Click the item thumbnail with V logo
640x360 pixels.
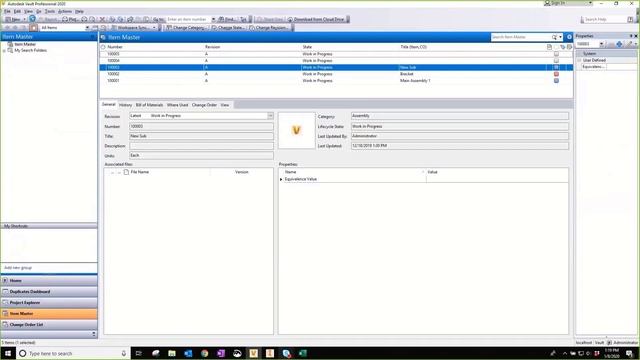click(x=297, y=130)
